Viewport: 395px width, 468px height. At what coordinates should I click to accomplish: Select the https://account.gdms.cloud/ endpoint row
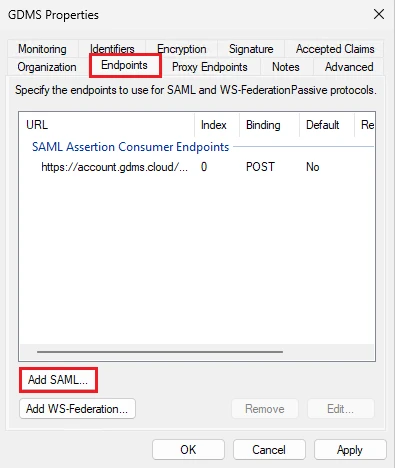(197, 167)
